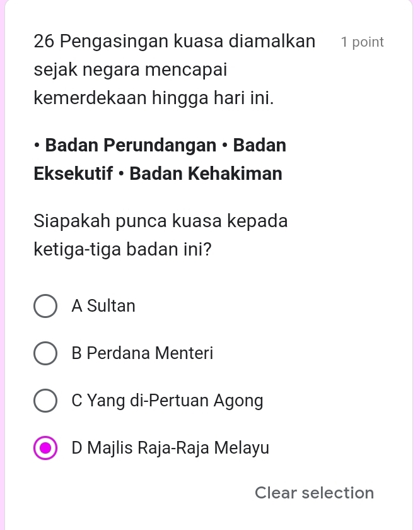Click the 'B Perdana Menteri' answer text
Image resolution: width=420 pixels, height=530 pixels.
click(x=143, y=353)
